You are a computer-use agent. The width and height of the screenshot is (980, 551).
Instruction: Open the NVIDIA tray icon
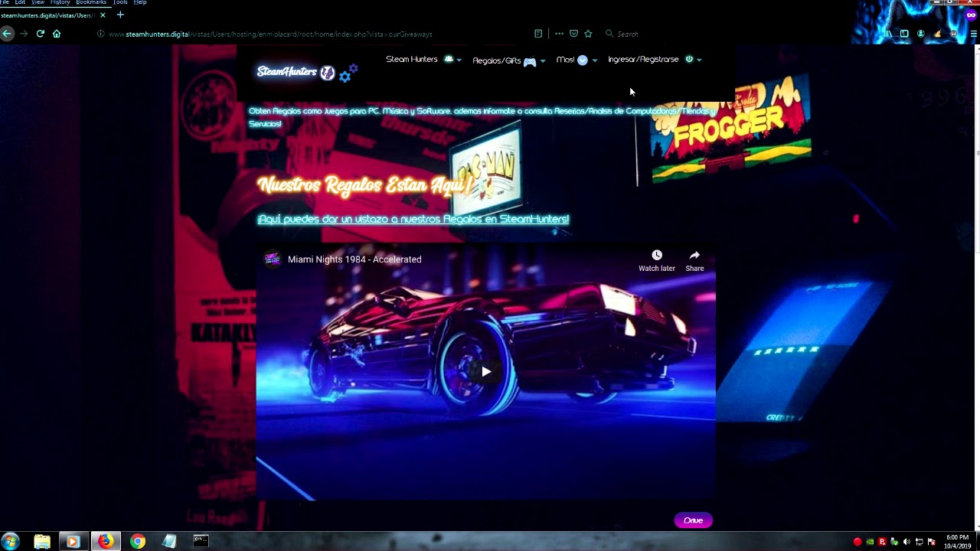point(870,542)
